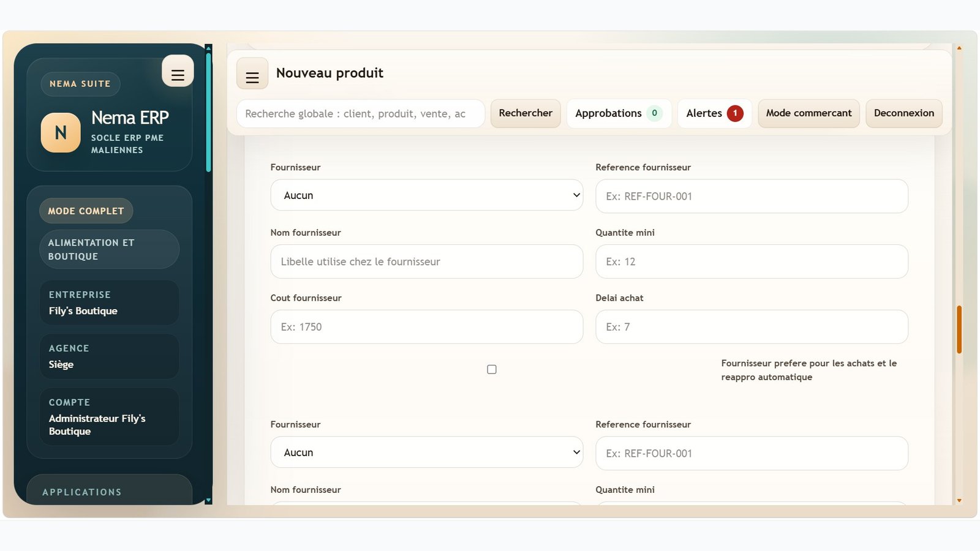The width and height of the screenshot is (980, 551).
Task: Open Approbations panel
Action: pos(619,113)
